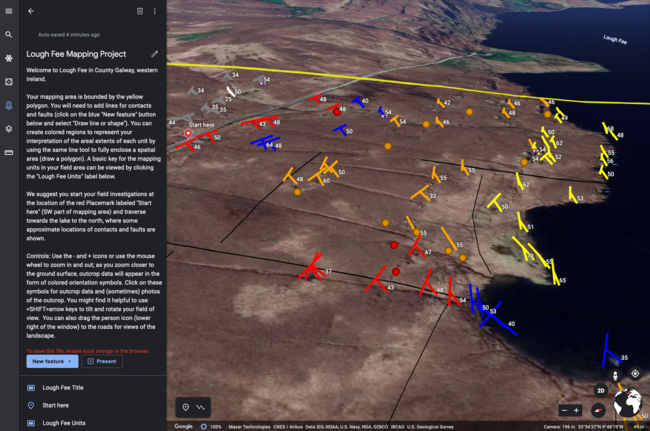The height and width of the screenshot is (431, 650).
Task: Open Voyager from the ship's wheel icon
Action: [x=8, y=58]
